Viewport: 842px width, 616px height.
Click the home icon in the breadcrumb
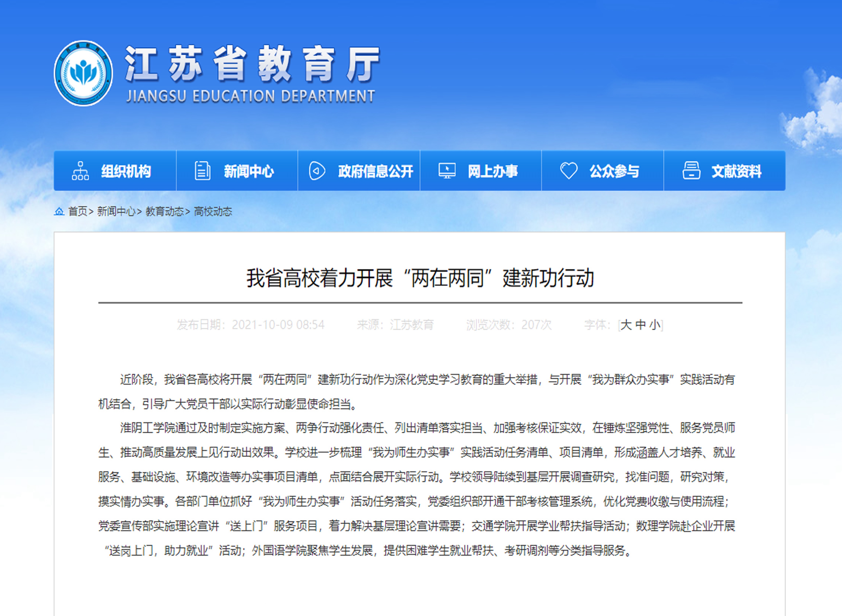(x=59, y=211)
